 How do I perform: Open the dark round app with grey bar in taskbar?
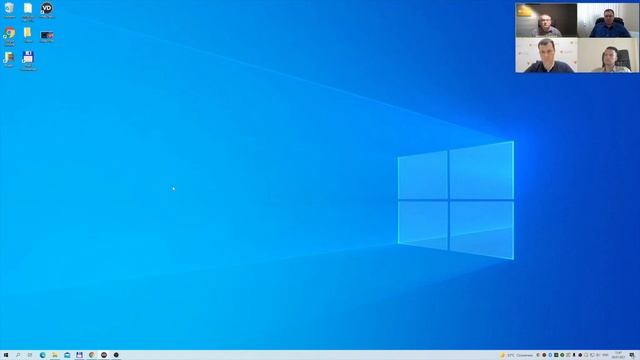(x=104, y=355)
